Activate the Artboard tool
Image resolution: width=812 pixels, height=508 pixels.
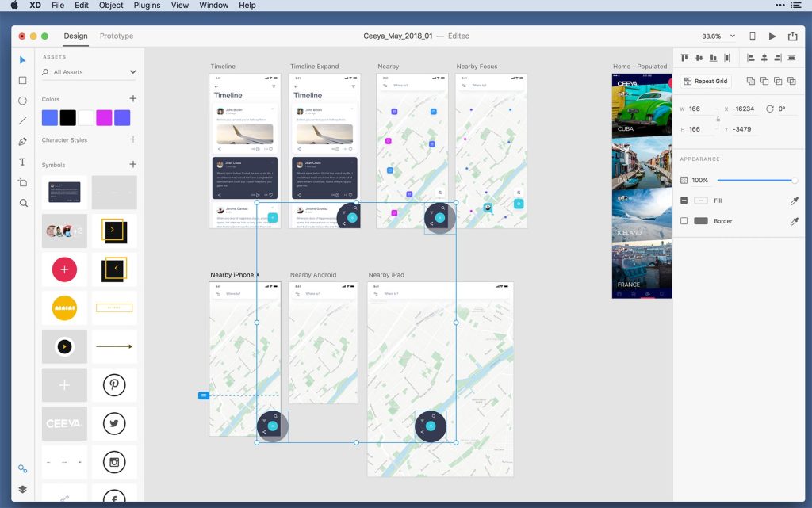click(x=22, y=181)
